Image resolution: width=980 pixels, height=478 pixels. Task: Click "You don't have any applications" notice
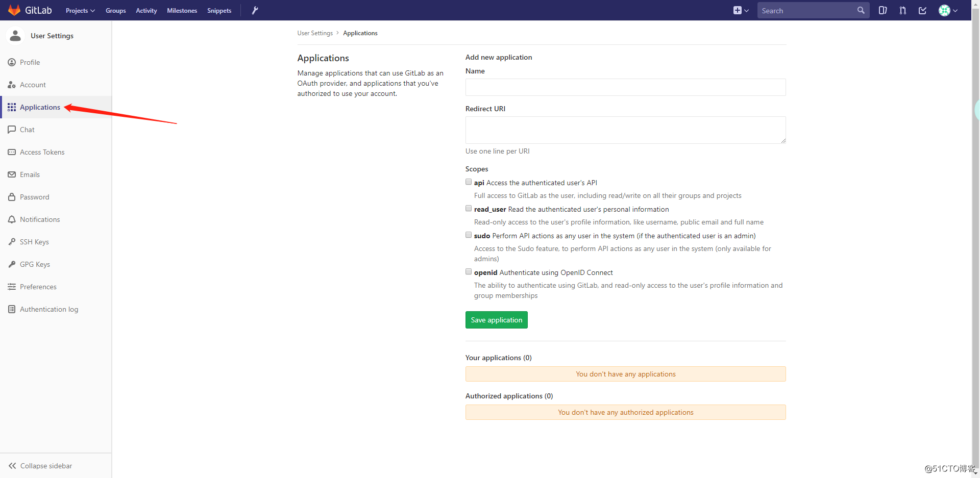point(626,374)
